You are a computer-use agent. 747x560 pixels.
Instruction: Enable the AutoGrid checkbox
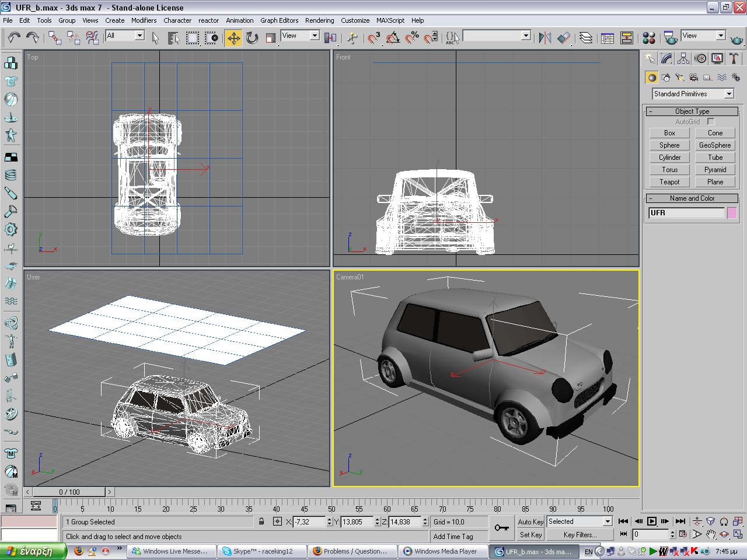pos(710,121)
